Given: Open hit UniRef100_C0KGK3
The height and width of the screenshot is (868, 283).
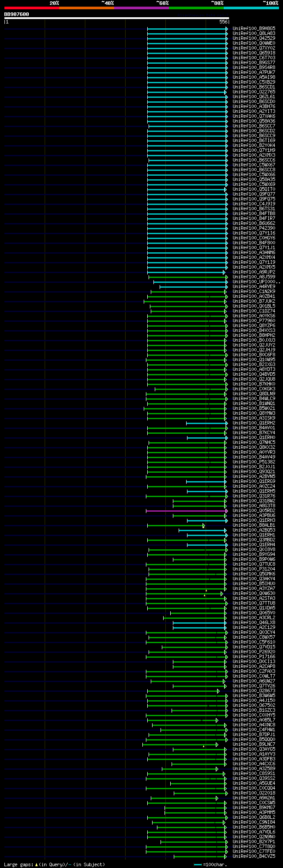Looking at the screenshot, I should point(254,389).
